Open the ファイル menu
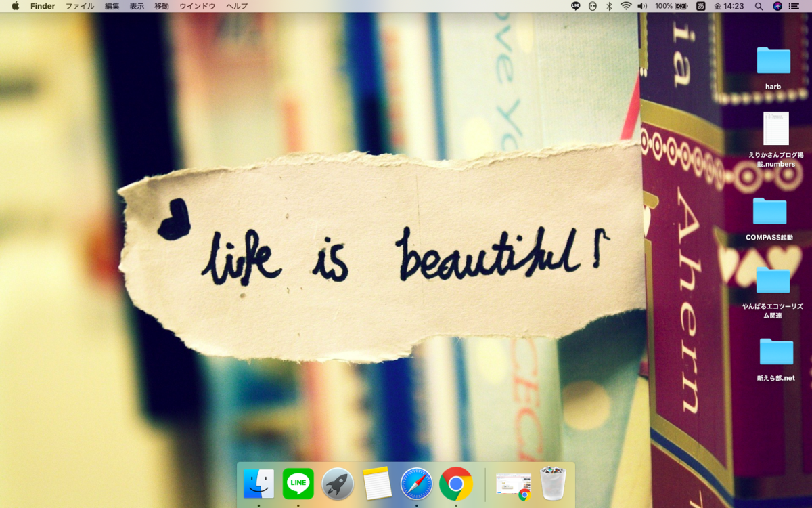Image resolution: width=812 pixels, height=508 pixels. (80, 6)
